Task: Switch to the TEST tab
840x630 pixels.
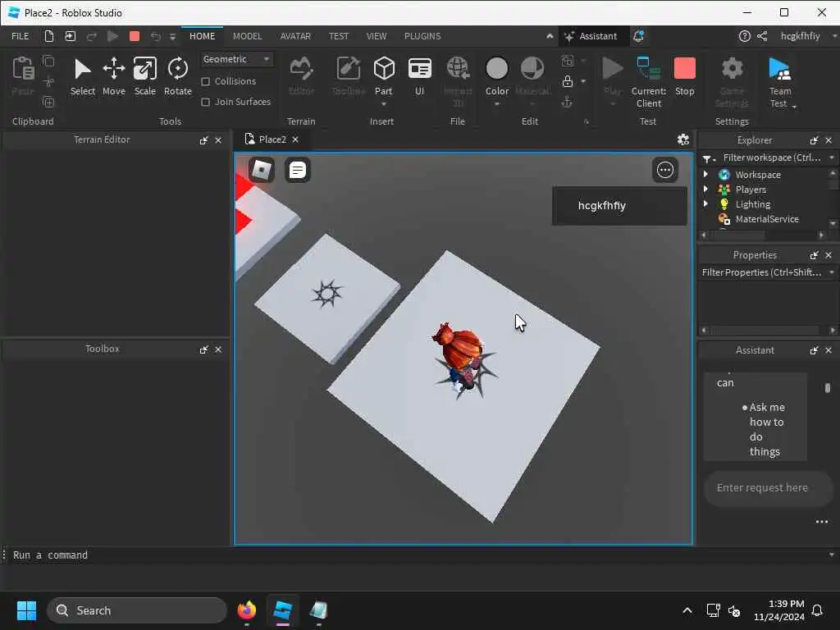Action: pos(339,36)
